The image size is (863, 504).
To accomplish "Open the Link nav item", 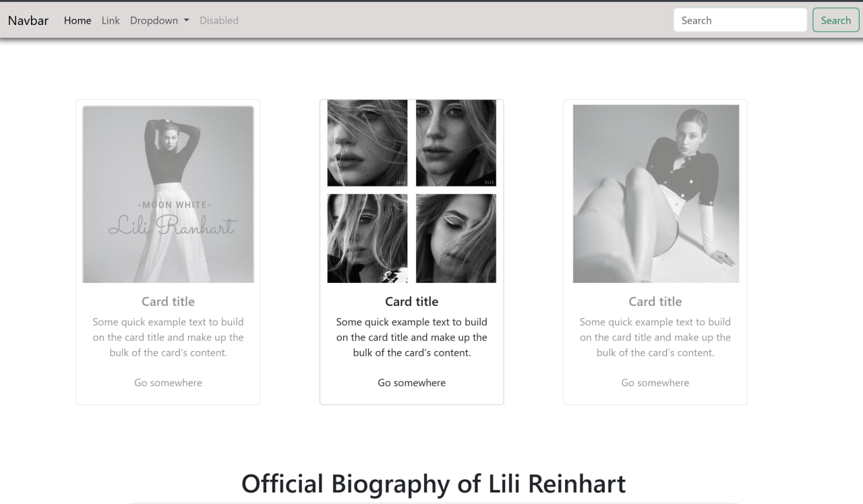I will (x=111, y=20).
